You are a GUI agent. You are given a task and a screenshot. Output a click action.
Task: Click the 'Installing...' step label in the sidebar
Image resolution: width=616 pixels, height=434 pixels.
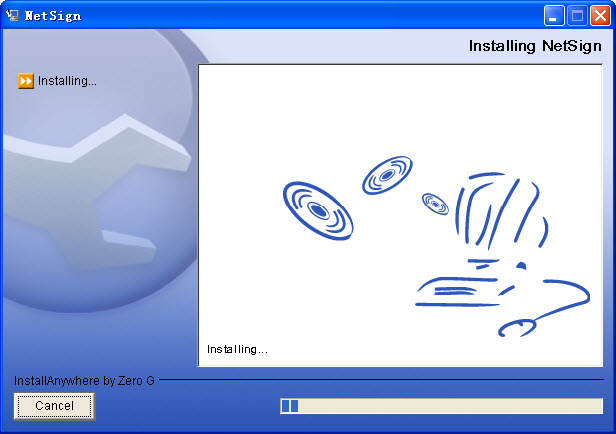click(67, 81)
